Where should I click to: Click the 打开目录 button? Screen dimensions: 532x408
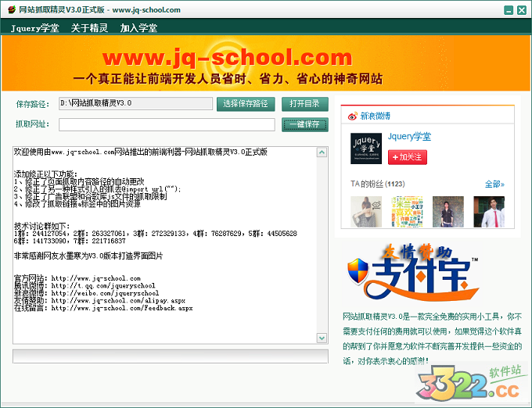point(304,104)
